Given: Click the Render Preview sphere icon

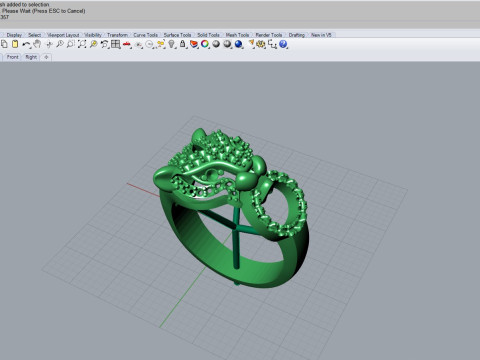Looking at the screenshot, I should 227,44.
